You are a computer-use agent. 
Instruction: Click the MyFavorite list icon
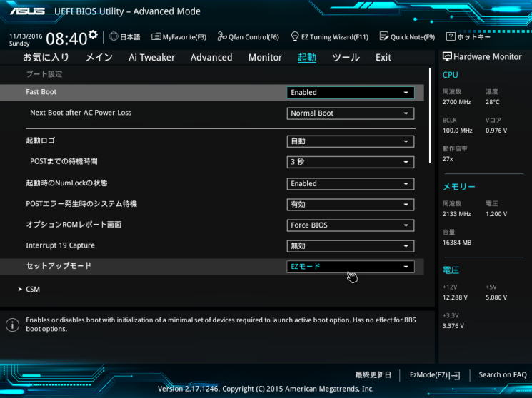[156, 36]
